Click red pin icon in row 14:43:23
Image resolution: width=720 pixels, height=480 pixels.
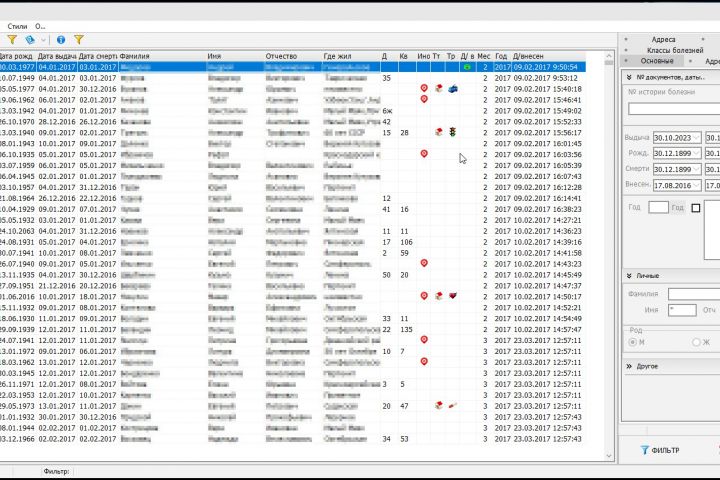click(424, 263)
